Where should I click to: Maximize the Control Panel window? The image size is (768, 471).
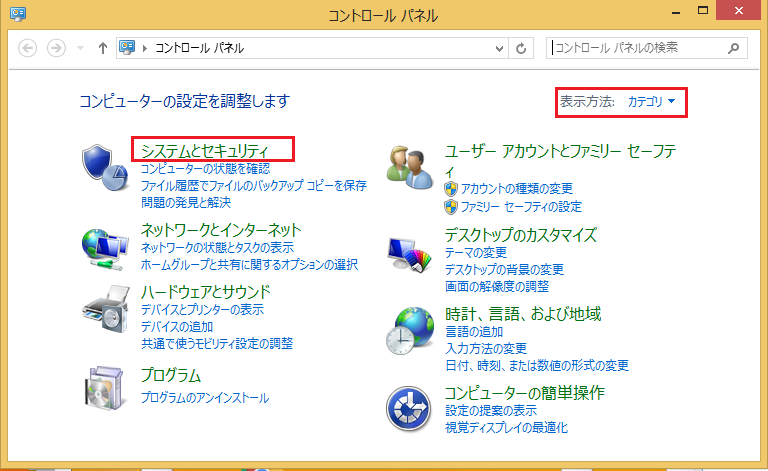pos(703,10)
